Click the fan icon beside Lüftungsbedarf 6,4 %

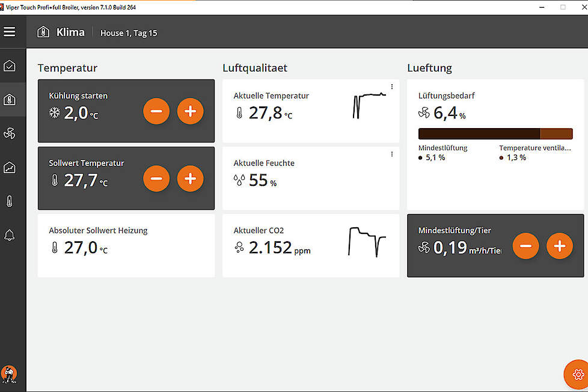coord(424,112)
